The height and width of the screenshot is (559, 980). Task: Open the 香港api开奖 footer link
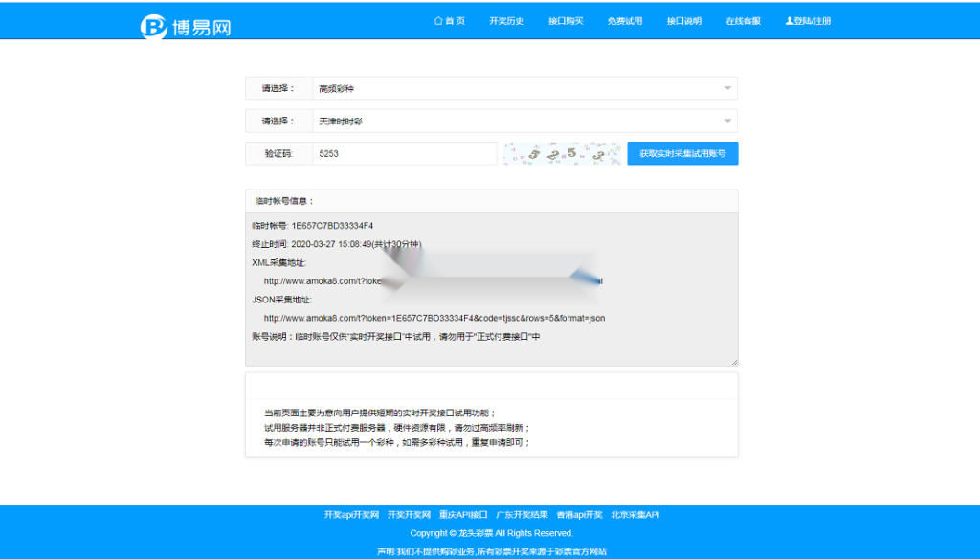pyautogui.click(x=578, y=514)
